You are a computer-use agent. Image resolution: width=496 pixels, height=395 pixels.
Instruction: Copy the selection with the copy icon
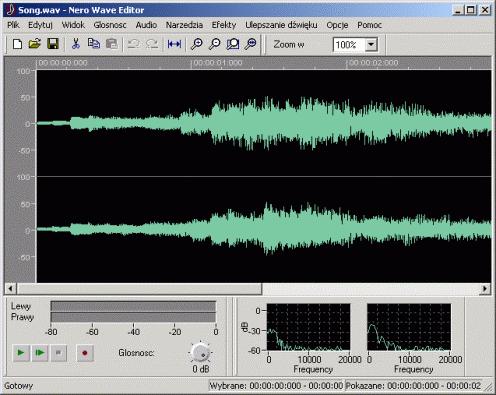(94, 44)
